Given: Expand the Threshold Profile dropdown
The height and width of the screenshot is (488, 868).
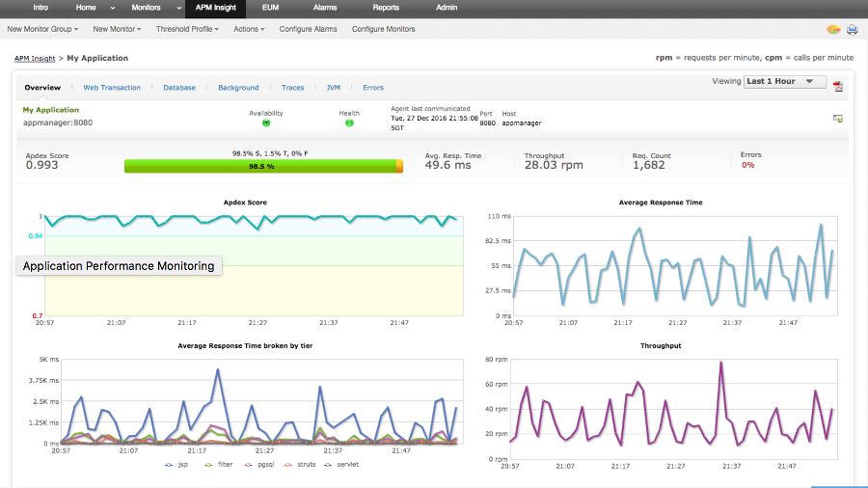Looking at the screenshot, I should (187, 29).
